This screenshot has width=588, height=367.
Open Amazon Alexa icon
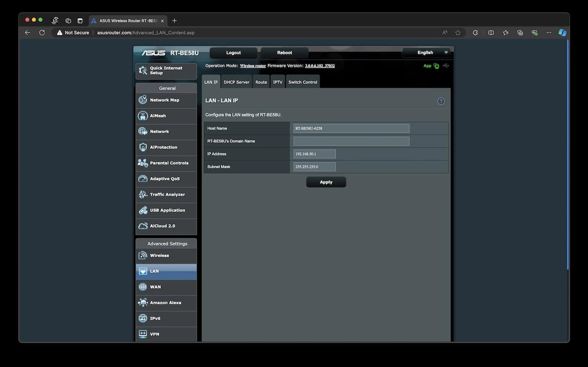143,303
